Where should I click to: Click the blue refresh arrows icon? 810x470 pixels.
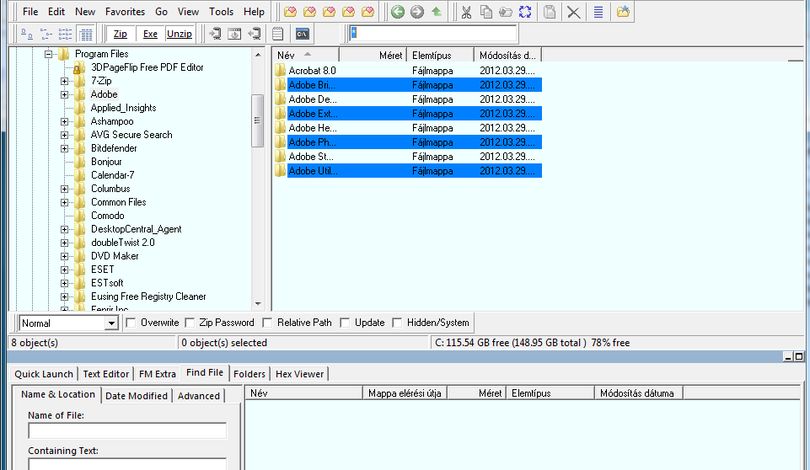(525, 12)
